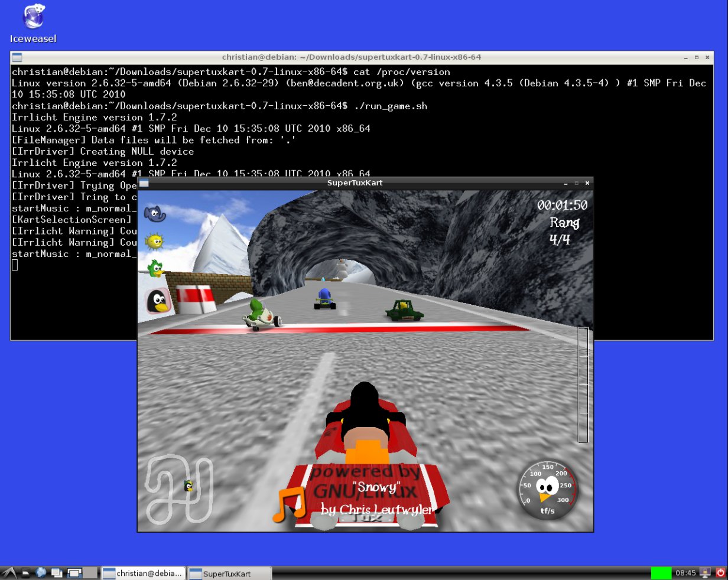Click the terminal window title bar
728x580 pixels.
click(352, 57)
